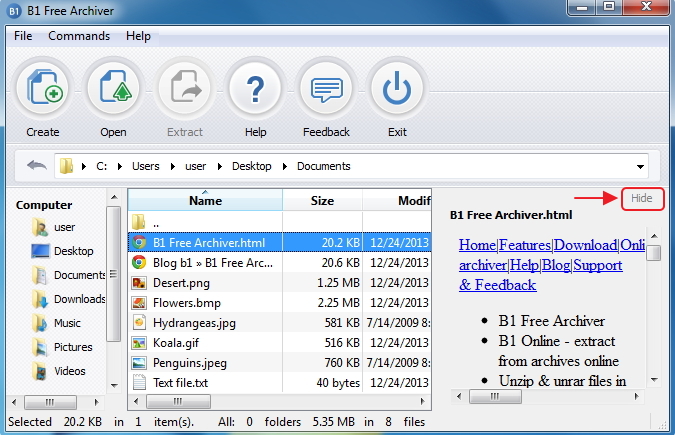Select Downloads in the Computer sidebar
The width and height of the screenshot is (675, 435).
[79, 299]
